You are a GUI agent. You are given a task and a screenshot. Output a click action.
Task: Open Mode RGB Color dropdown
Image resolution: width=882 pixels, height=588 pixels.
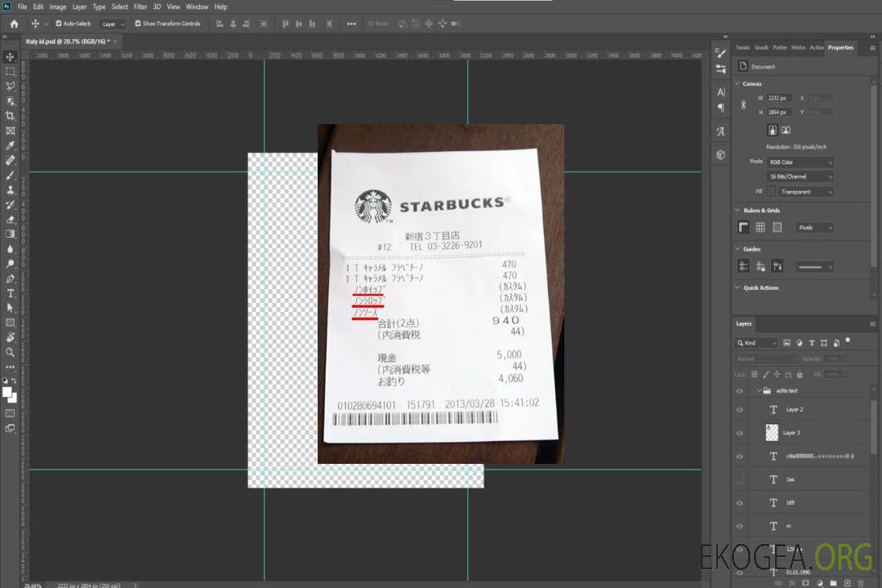pyautogui.click(x=800, y=162)
